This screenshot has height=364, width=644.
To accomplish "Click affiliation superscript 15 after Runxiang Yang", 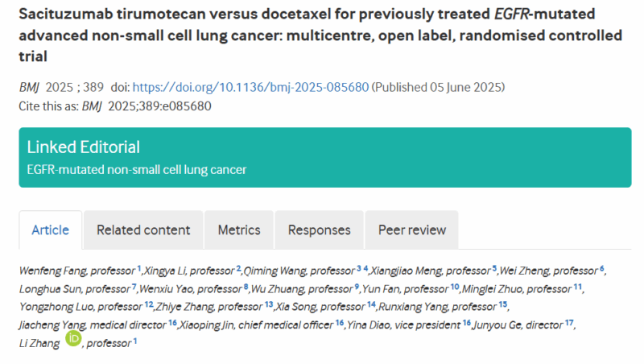I will click(x=502, y=304).
